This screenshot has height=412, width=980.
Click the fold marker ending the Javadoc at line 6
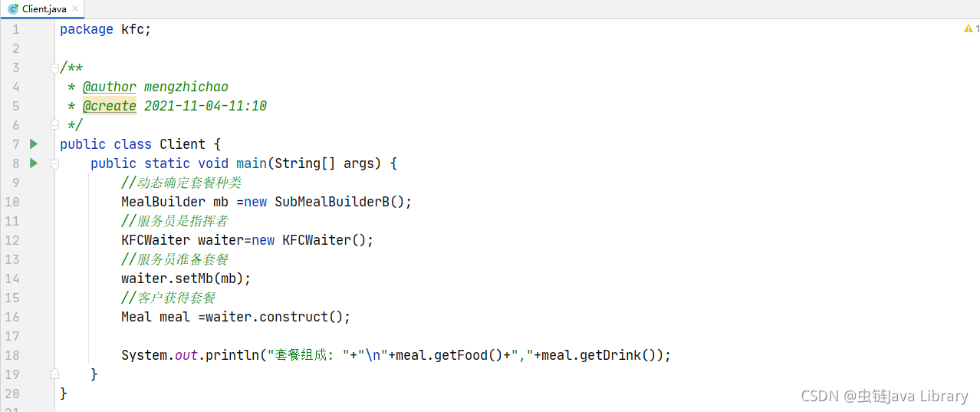pyautogui.click(x=54, y=124)
